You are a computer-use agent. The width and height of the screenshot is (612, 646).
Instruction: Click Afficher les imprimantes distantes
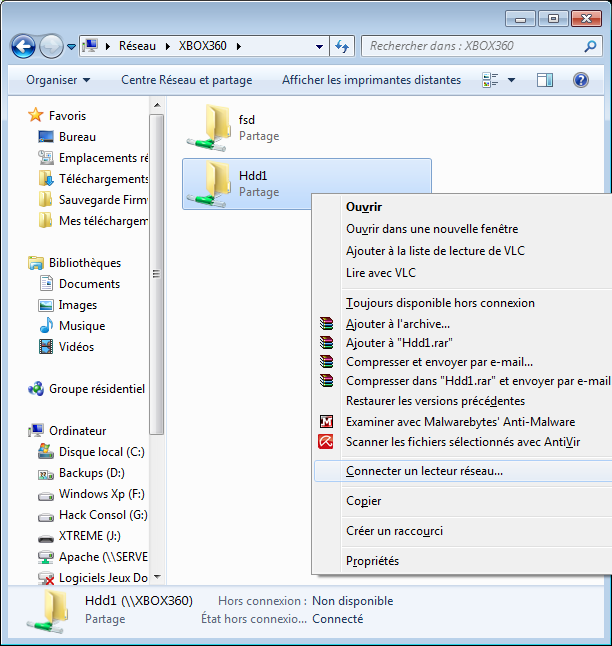click(x=371, y=80)
